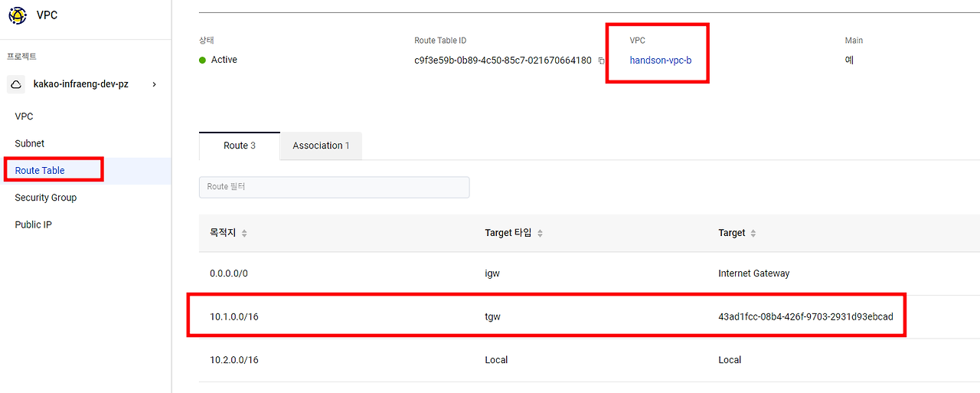The height and width of the screenshot is (393, 980).
Task: Click the Route 필터 filter input
Action: [334, 187]
